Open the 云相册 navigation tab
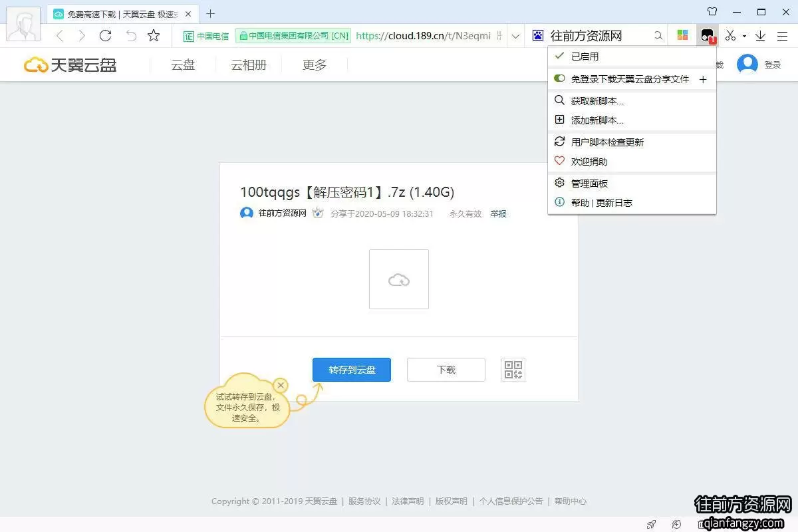Viewport: 798px width, 532px height. (249, 65)
